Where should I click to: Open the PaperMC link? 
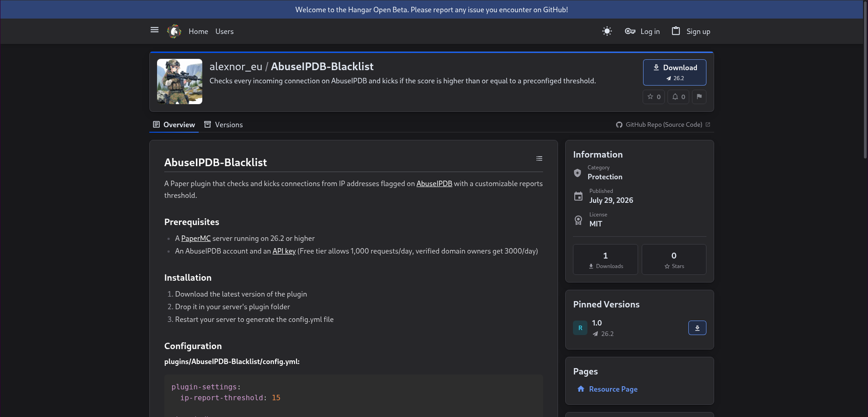pyautogui.click(x=196, y=238)
